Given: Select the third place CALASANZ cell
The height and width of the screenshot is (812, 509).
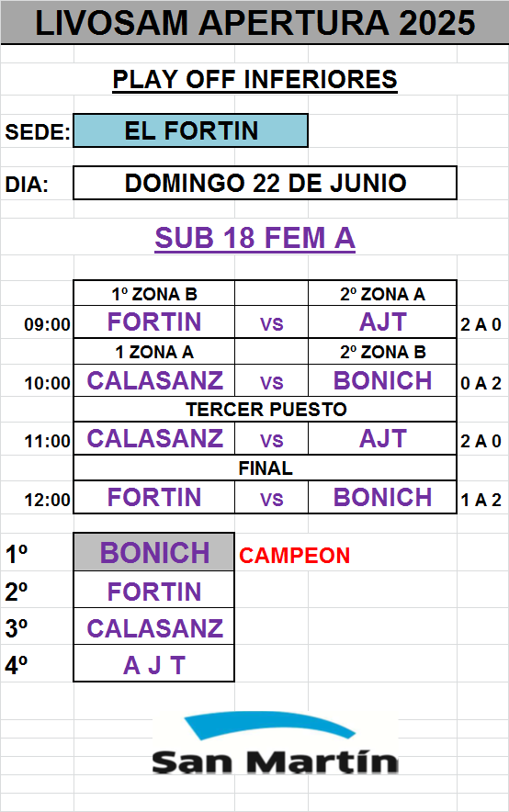Looking at the screenshot, I should pyautogui.click(x=154, y=627).
